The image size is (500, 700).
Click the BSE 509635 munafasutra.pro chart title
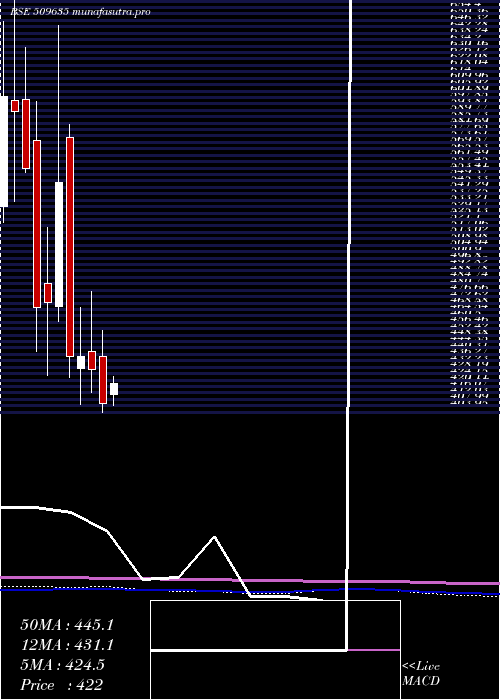(80, 12)
